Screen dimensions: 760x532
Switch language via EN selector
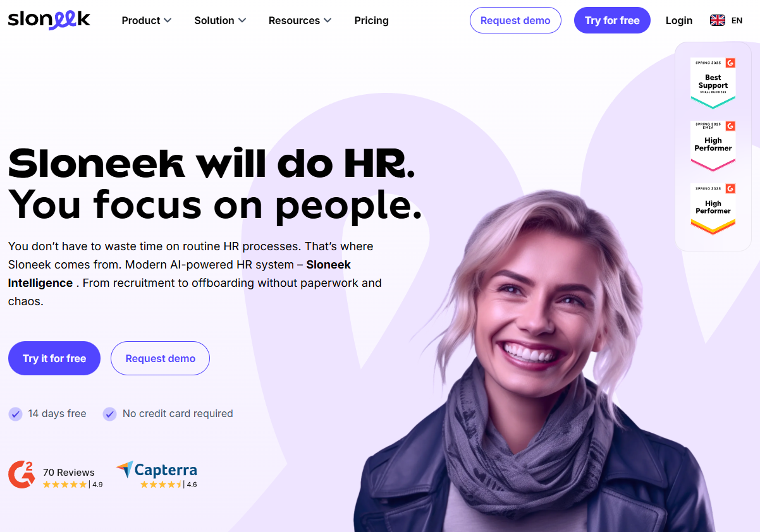click(x=737, y=20)
